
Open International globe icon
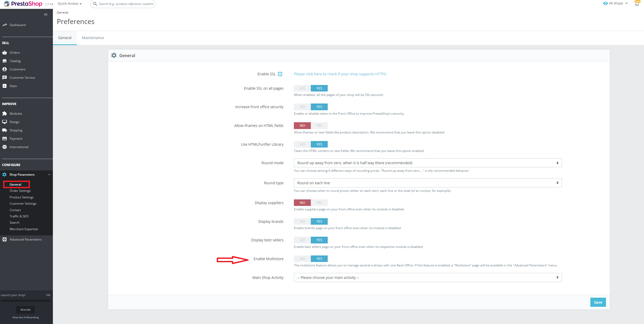(5, 147)
